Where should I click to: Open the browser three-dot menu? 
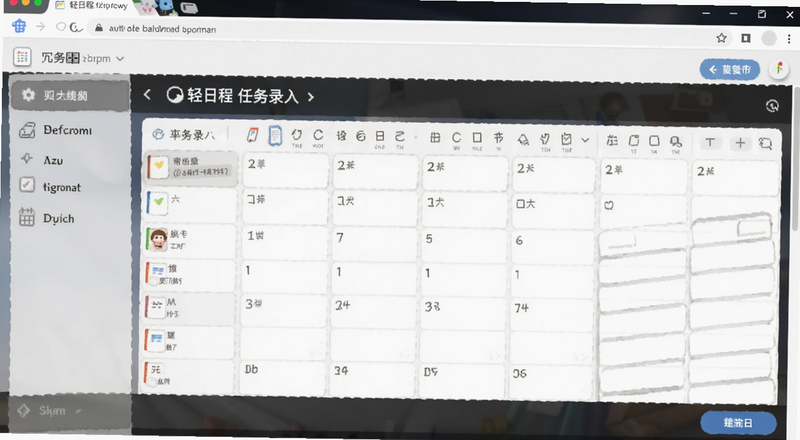click(789, 39)
